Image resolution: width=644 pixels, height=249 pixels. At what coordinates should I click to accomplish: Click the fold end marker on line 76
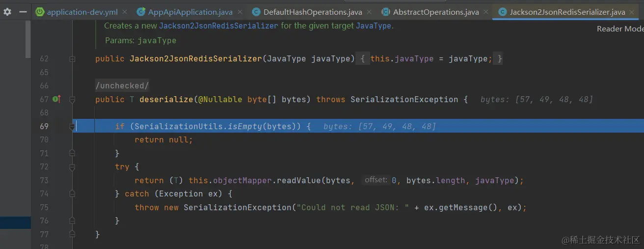tap(72, 221)
